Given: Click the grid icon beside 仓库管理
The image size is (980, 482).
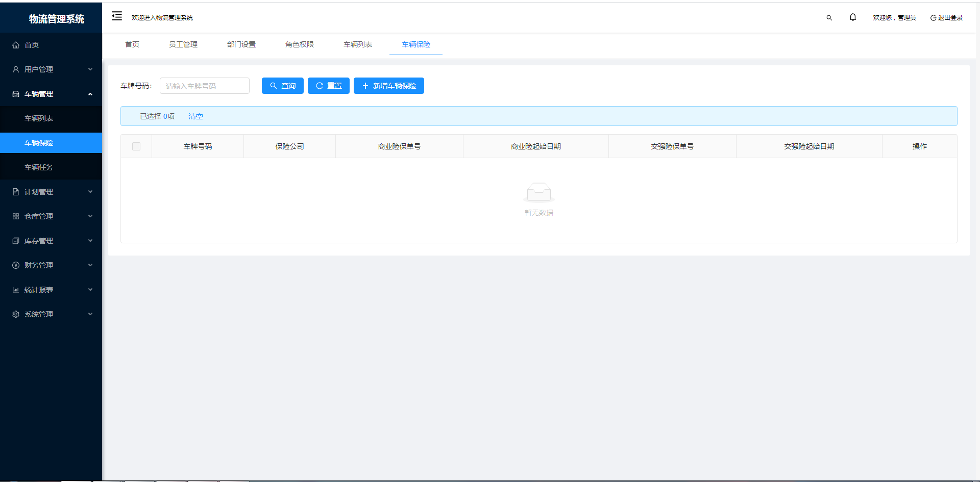Looking at the screenshot, I should pyautogui.click(x=16, y=216).
